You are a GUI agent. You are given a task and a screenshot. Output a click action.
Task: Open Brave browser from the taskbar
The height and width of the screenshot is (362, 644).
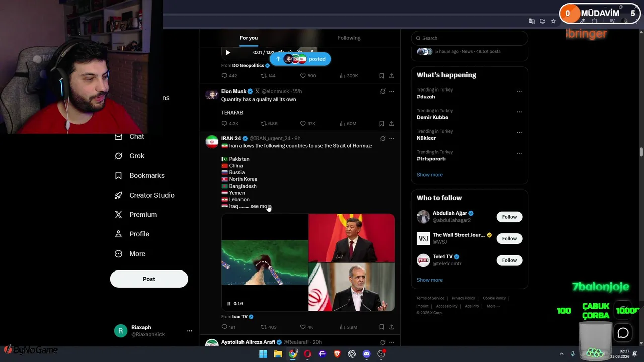coord(337,354)
